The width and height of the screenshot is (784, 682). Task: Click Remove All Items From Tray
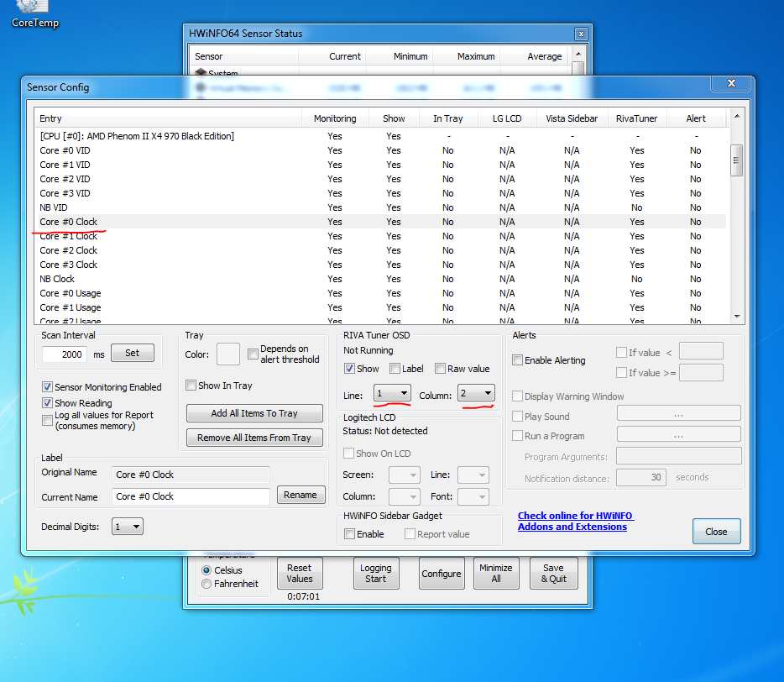pos(254,438)
